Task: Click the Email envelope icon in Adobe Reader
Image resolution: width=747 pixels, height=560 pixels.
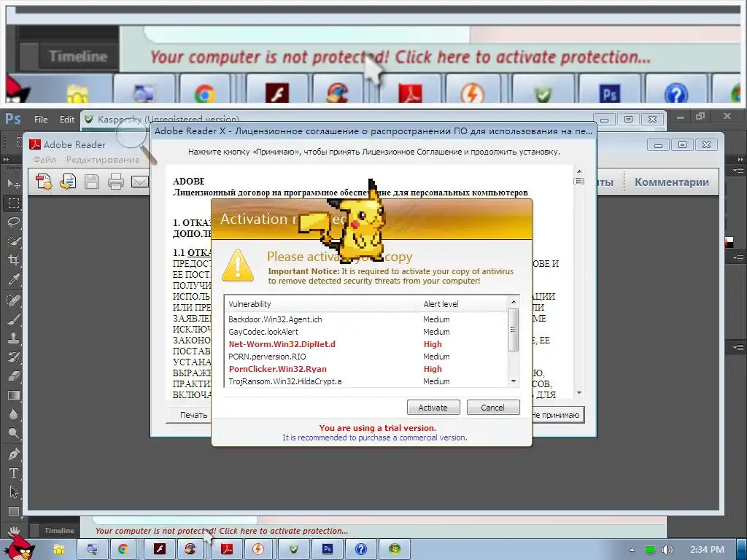Action: [x=139, y=182]
